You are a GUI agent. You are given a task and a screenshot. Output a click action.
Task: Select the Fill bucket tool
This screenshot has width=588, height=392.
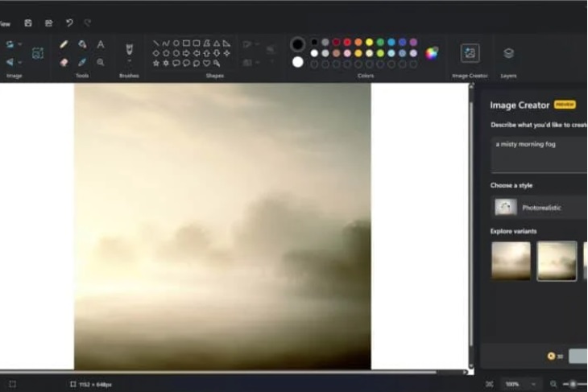82,44
